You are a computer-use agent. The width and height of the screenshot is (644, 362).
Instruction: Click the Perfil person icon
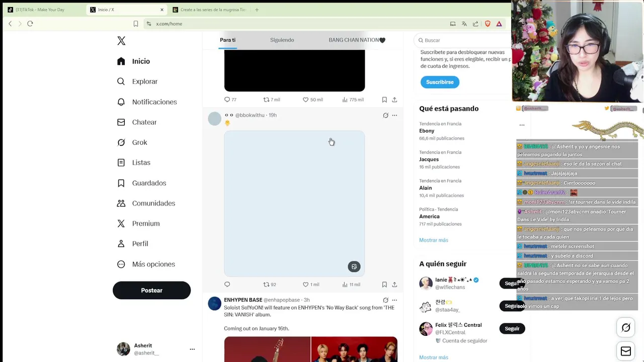tap(121, 244)
